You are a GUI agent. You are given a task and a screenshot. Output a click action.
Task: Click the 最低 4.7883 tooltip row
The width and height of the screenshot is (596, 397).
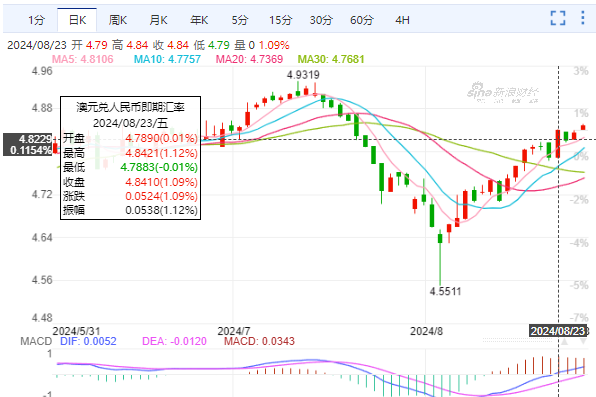(x=130, y=167)
